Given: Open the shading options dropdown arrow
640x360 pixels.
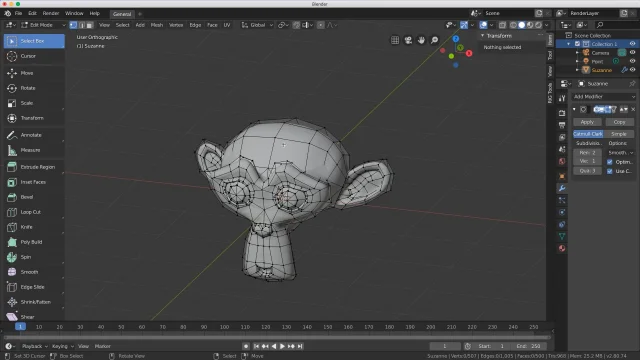Looking at the screenshot, I should pos(547,25).
